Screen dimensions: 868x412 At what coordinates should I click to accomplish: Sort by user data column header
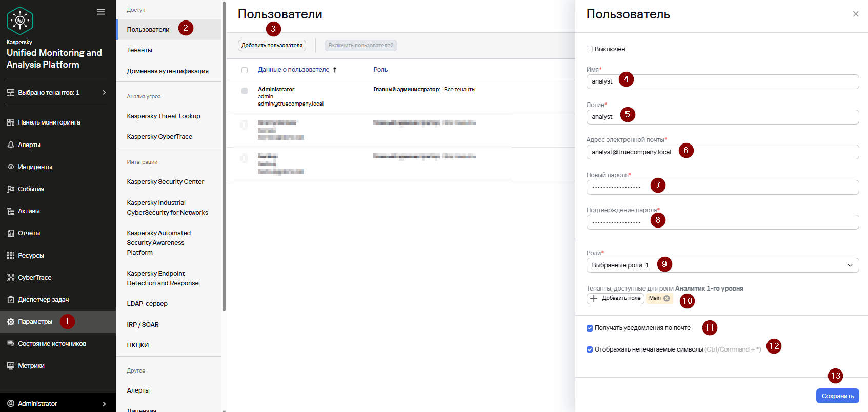pos(293,70)
